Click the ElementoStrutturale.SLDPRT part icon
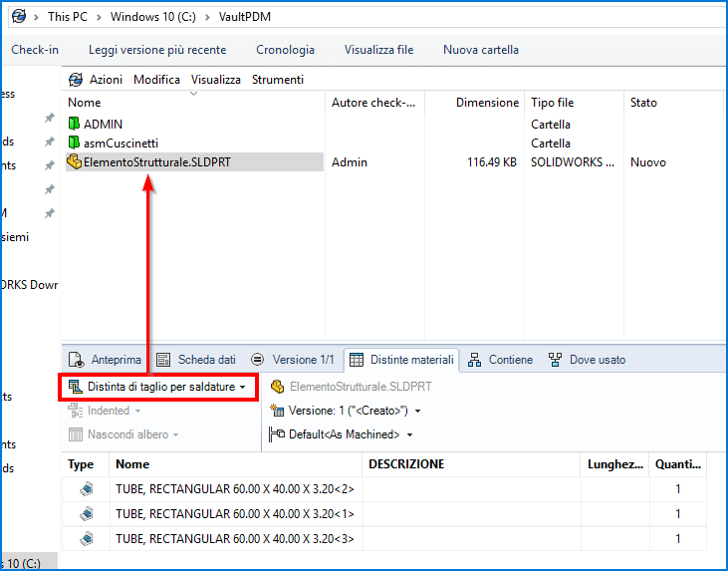Image resolution: width=728 pixels, height=571 pixels. 74,161
